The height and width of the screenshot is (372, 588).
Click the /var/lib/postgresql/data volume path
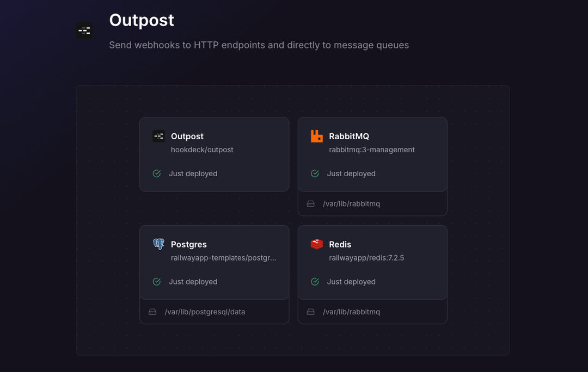coord(205,312)
